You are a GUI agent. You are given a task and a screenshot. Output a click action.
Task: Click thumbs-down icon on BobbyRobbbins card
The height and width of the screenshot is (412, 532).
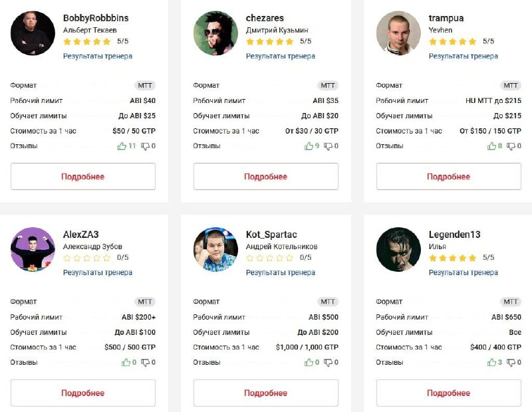(145, 146)
